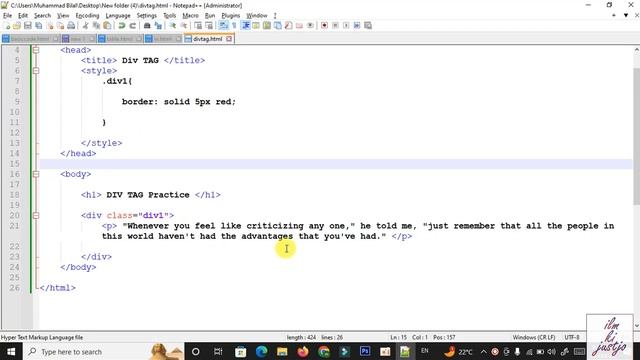Click the length : 424 status bar entry
Image resolution: width=640 pixels, height=360 pixels.
(301, 338)
